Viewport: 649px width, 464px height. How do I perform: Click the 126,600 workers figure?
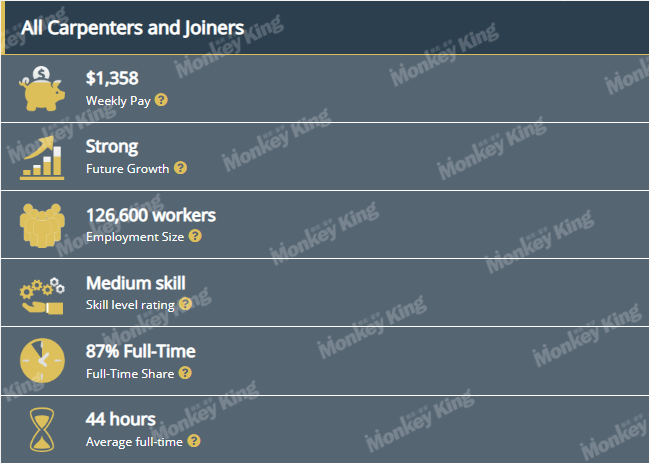click(151, 215)
